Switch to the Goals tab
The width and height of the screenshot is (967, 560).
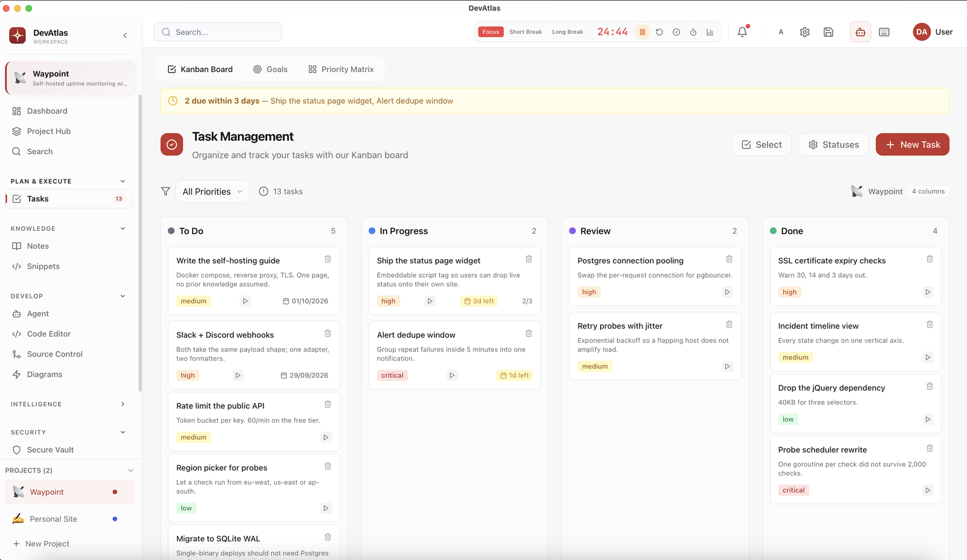pyautogui.click(x=270, y=69)
